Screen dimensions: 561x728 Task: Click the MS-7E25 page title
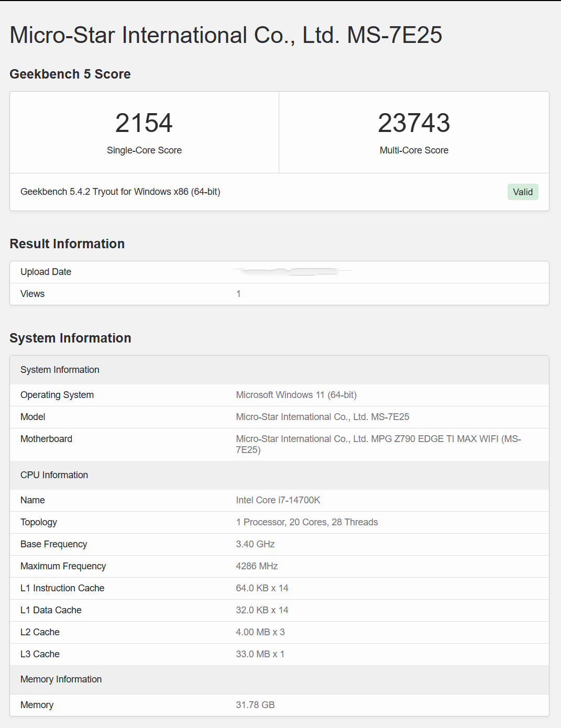point(226,36)
